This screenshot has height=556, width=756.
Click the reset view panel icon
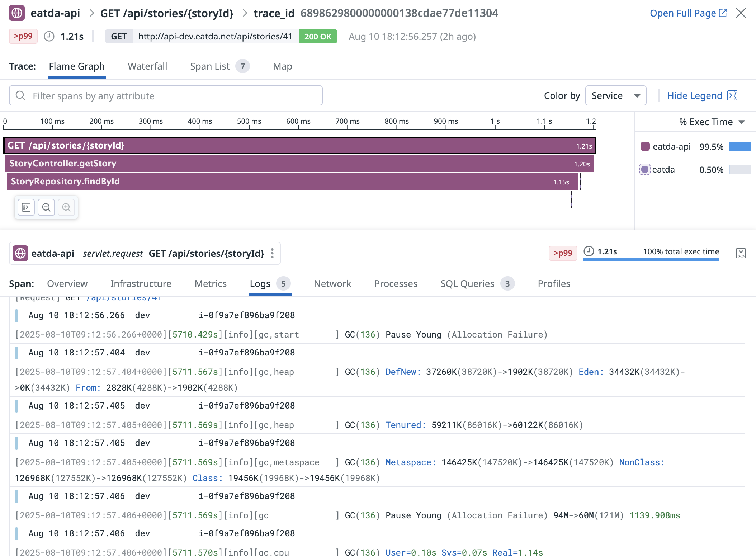coord(26,207)
